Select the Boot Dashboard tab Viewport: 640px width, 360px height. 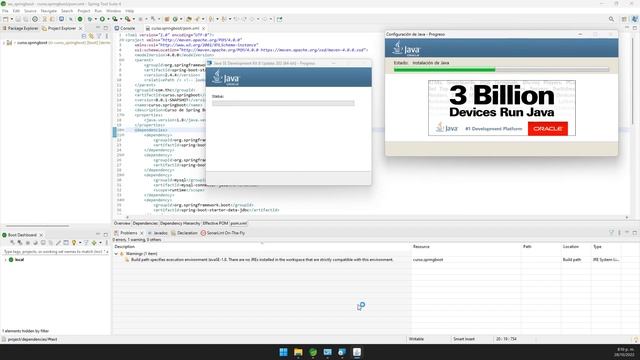pyautogui.click(x=22, y=235)
